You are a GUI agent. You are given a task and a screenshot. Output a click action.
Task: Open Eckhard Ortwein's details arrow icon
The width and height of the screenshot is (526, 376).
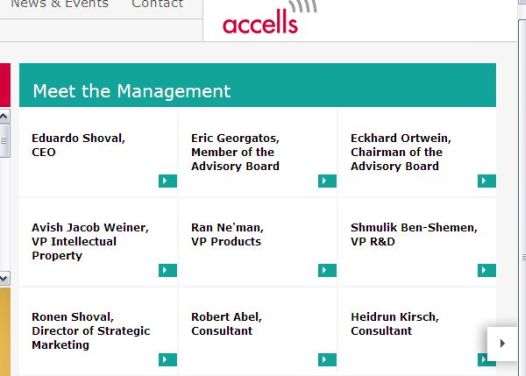486,181
